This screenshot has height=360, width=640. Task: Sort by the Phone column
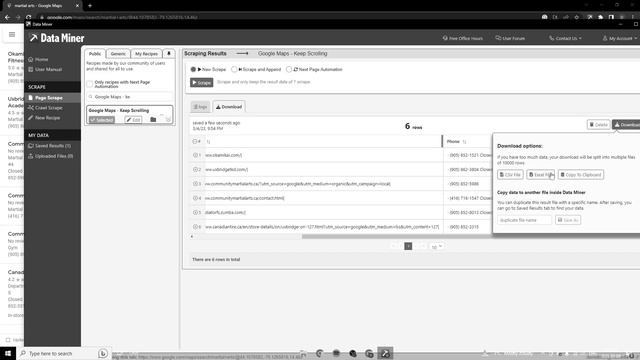464,142
